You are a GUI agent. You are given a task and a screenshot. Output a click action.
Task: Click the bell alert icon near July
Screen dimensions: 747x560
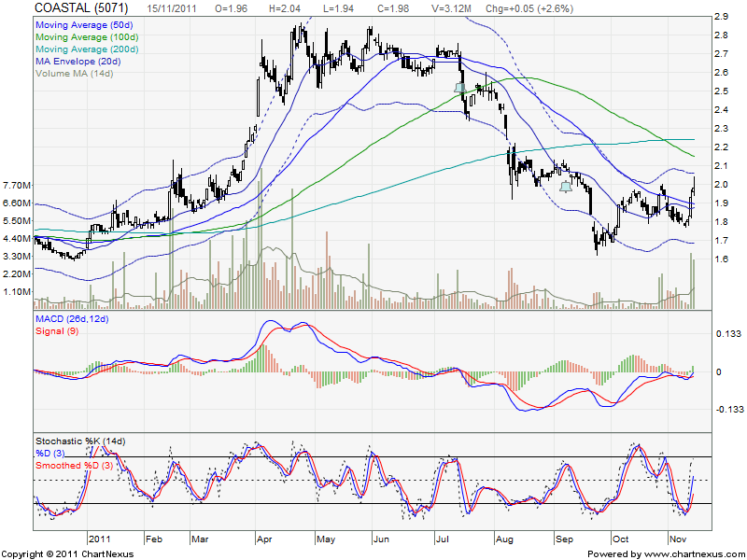pos(459,88)
